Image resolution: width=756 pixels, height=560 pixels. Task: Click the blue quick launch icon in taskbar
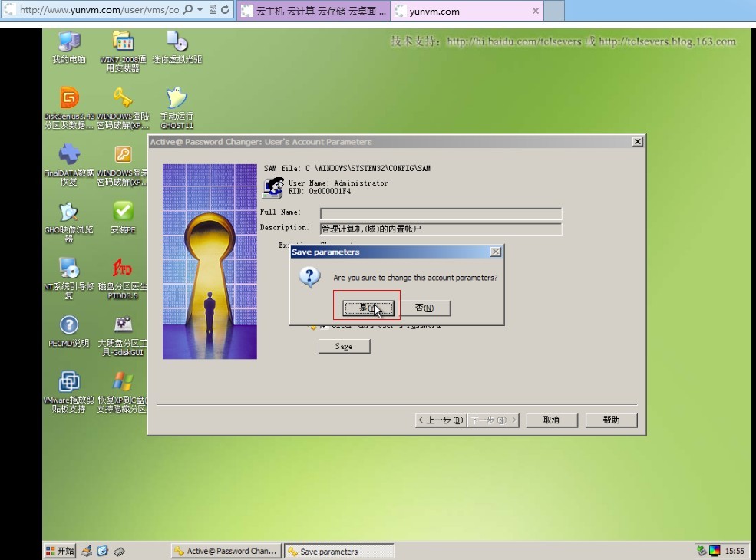pyautogui.click(x=103, y=551)
